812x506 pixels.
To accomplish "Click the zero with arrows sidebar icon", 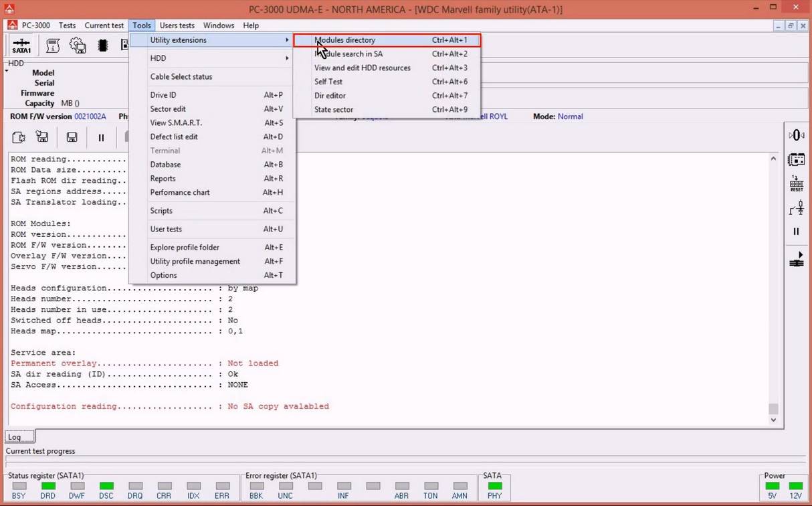I will tap(796, 135).
